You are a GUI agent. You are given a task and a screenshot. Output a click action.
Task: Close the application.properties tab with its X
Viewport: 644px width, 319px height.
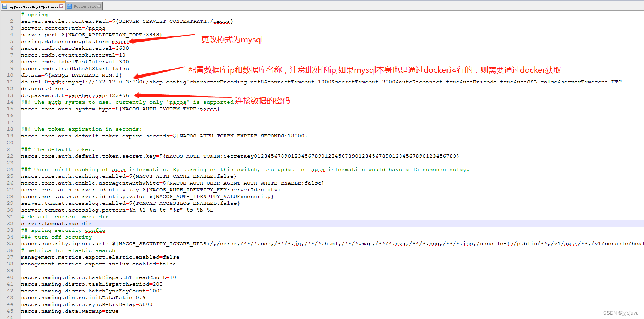point(61,6)
